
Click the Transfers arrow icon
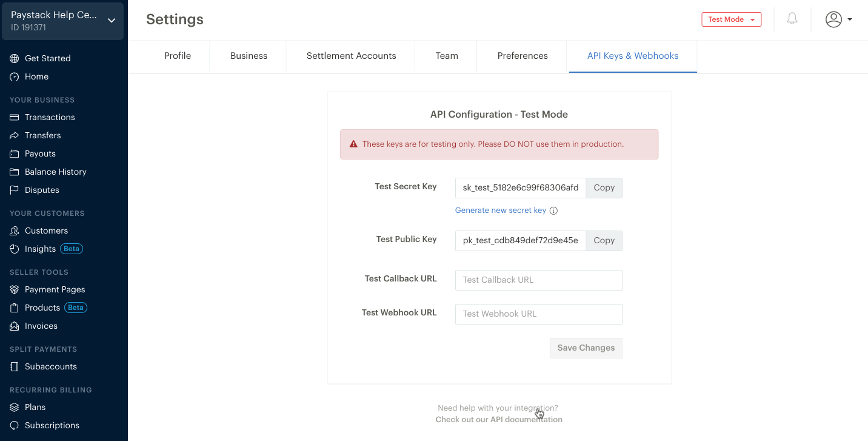[x=15, y=135]
